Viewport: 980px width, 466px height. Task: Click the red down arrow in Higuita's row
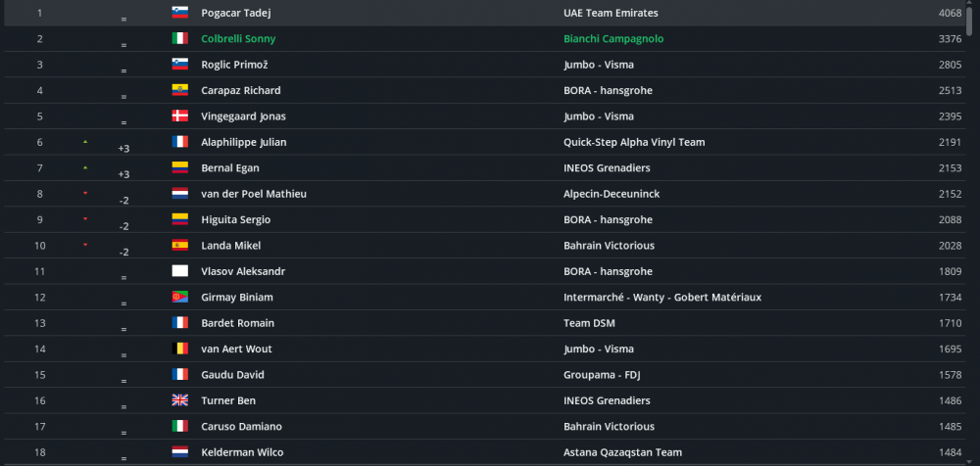click(85, 218)
